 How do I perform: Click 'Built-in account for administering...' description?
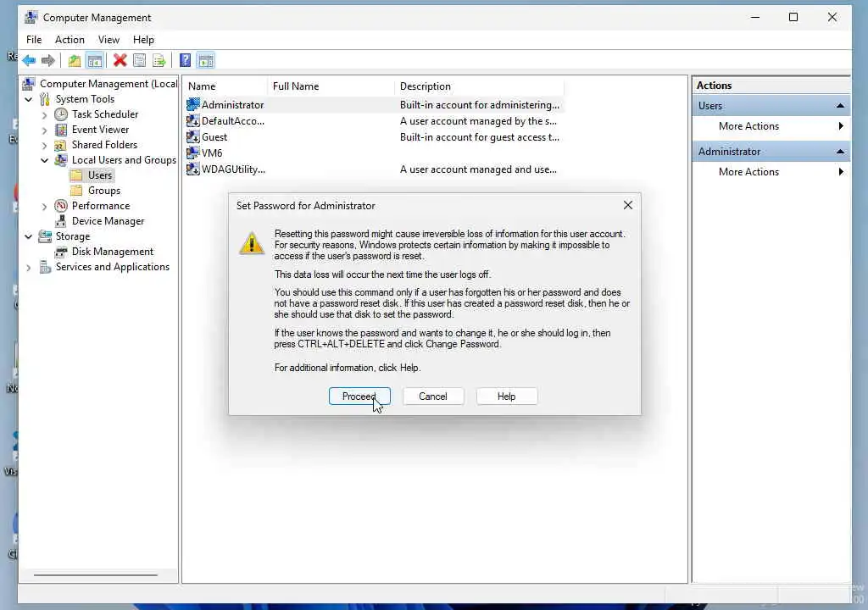click(x=480, y=104)
